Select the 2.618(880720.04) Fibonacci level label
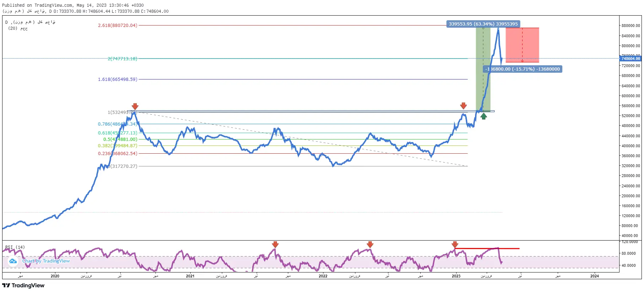 click(x=118, y=26)
